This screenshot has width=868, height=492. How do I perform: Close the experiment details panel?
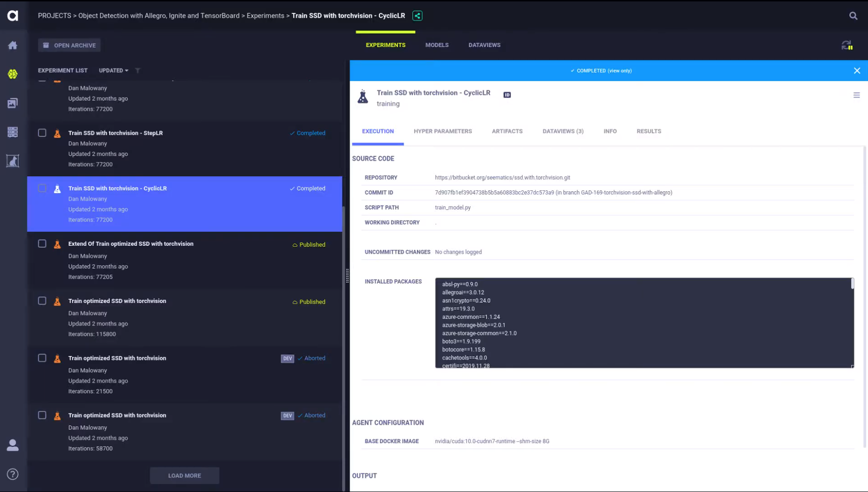point(857,71)
